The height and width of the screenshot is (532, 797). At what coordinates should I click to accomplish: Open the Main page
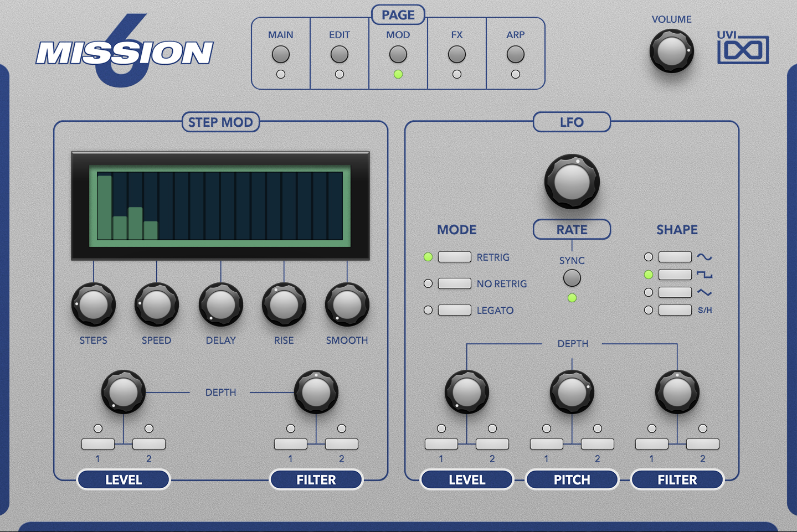pyautogui.click(x=281, y=54)
